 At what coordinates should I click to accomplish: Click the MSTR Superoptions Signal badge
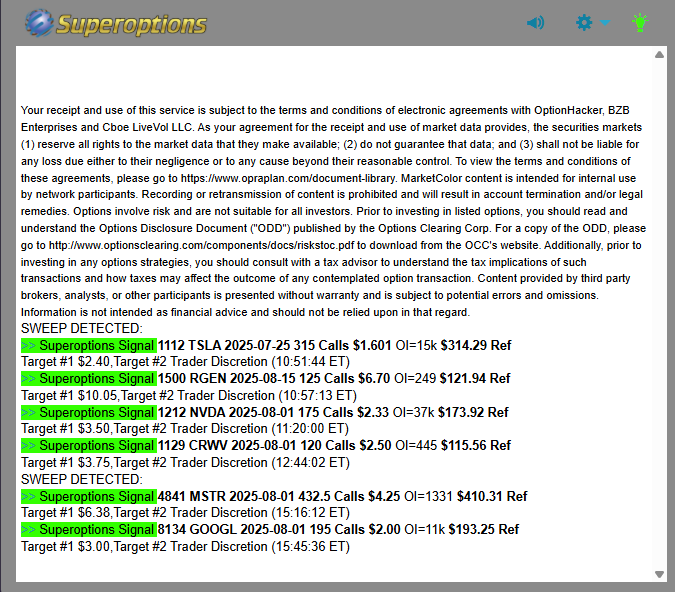(88, 496)
